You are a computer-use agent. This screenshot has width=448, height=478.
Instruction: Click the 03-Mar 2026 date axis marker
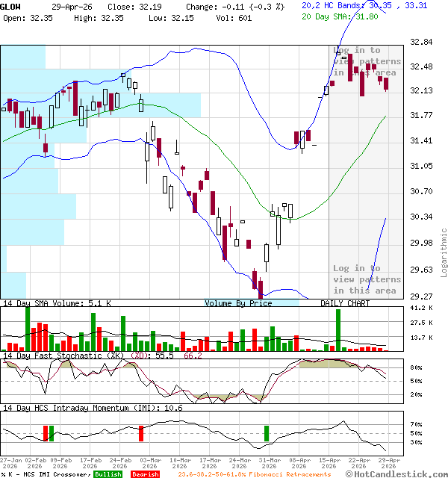pos(149,463)
